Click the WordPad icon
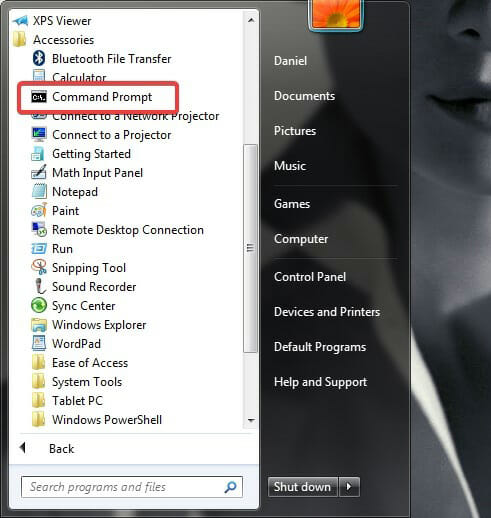491x518 pixels. click(x=39, y=343)
